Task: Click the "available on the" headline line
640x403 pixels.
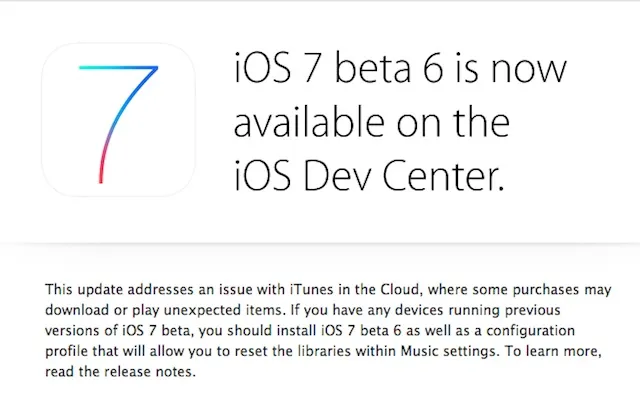Action: [x=370, y=122]
